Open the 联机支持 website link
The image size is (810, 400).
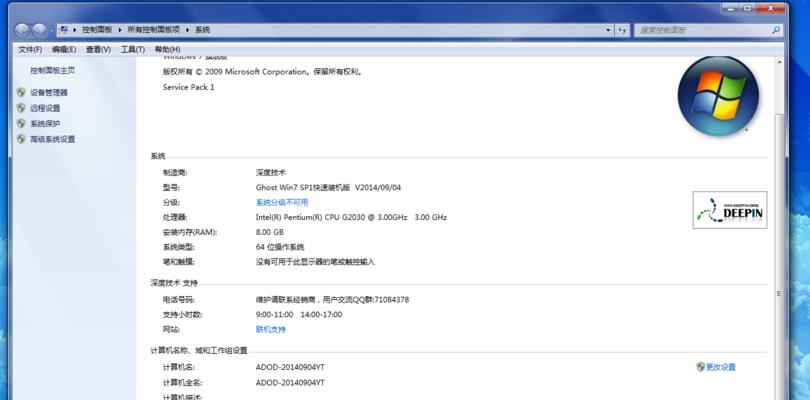tap(271, 329)
